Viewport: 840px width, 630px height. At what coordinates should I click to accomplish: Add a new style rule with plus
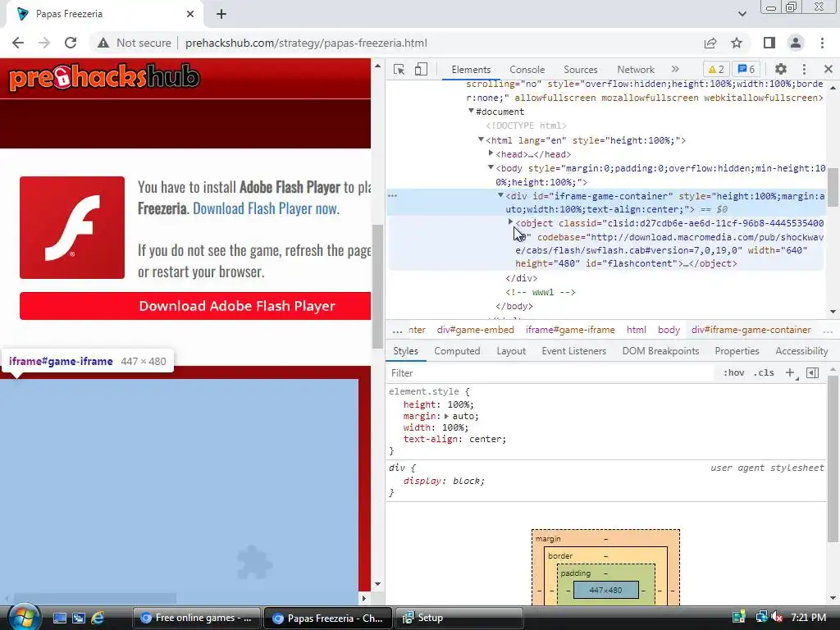tap(790, 373)
